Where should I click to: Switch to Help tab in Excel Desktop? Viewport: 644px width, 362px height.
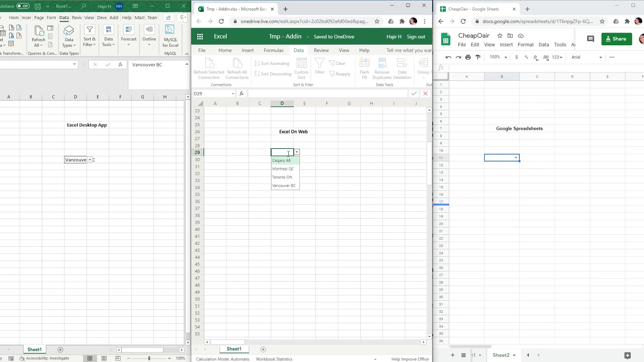(127, 18)
